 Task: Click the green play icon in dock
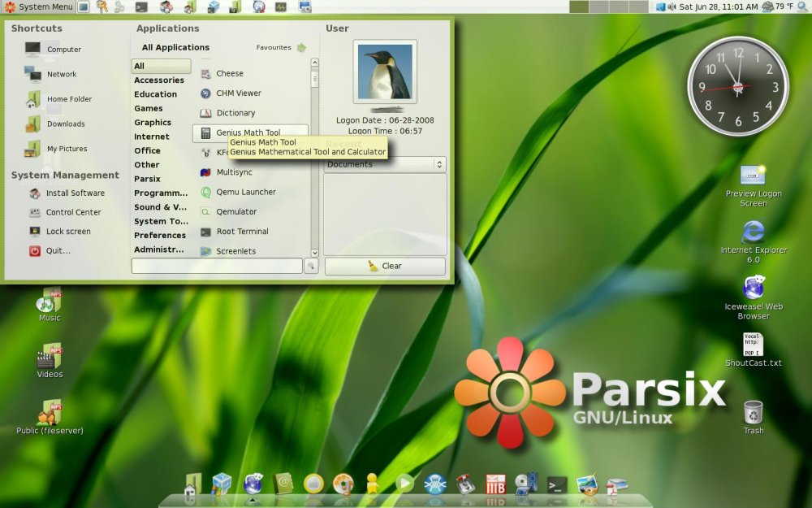click(x=404, y=484)
